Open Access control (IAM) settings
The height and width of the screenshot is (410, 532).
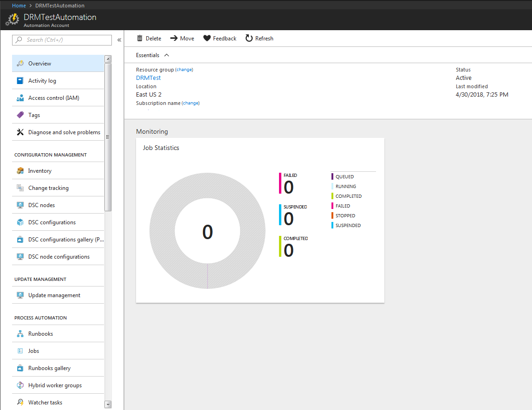click(20, 98)
